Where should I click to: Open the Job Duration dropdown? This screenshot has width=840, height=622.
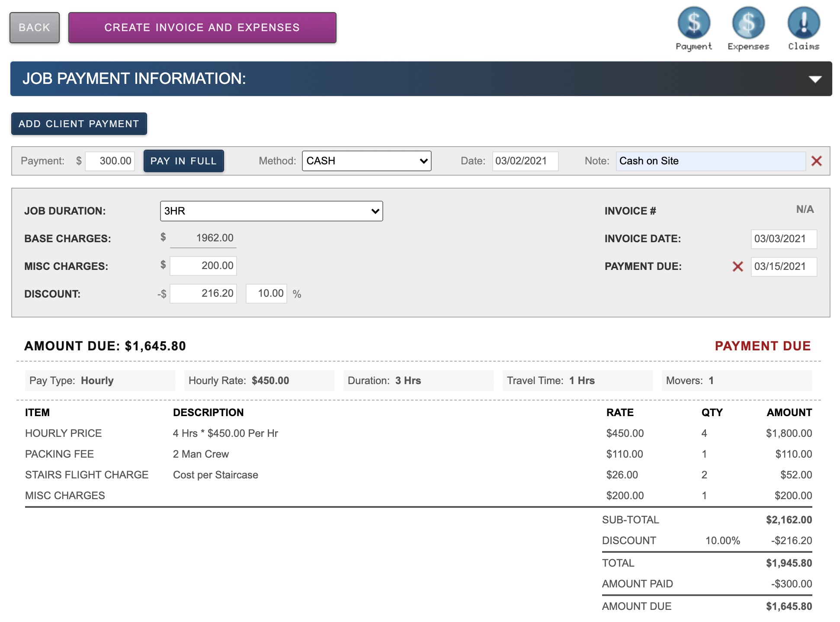coord(271,211)
